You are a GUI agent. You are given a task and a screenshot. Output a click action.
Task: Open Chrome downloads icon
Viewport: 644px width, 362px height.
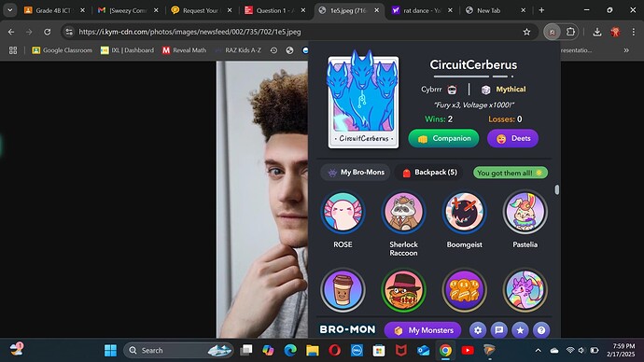pos(597,32)
